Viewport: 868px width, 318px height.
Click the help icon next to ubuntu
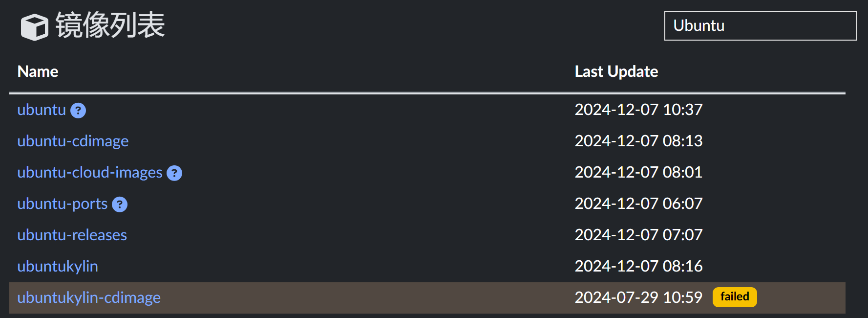point(78,111)
